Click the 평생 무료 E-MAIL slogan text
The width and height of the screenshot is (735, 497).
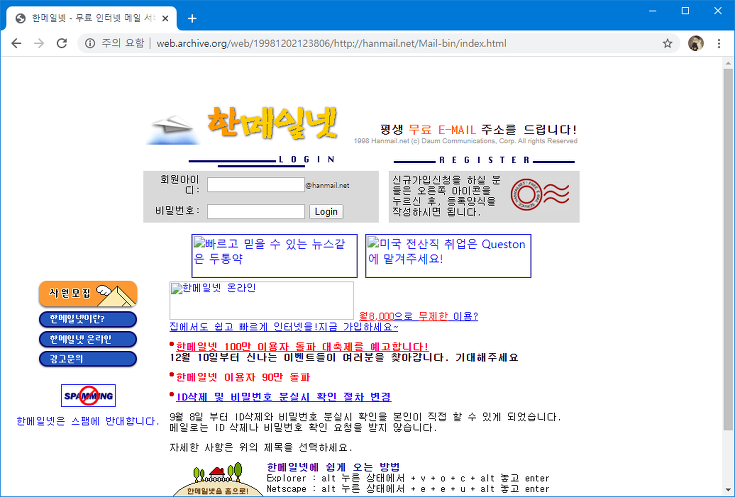pyautogui.click(x=479, y=129)
